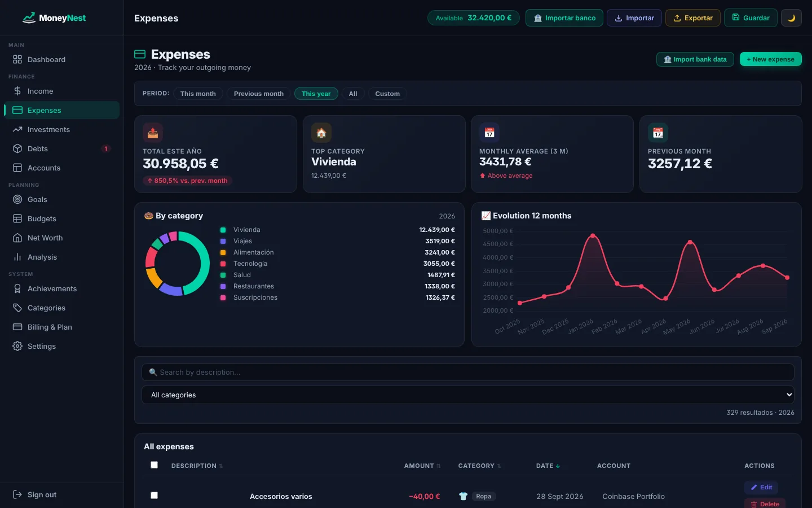Open Settings gear icon
This screenshot has width=812, height=508.
tap(17, 346)
